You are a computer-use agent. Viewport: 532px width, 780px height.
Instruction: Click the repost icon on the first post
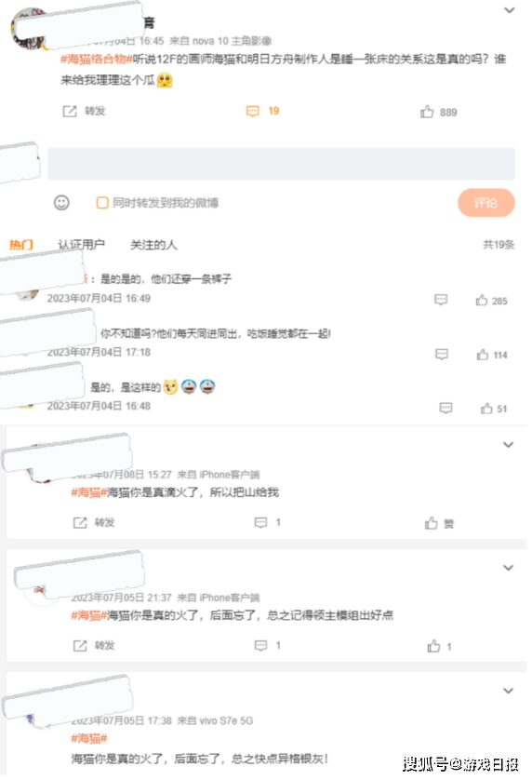pos(70,111)
